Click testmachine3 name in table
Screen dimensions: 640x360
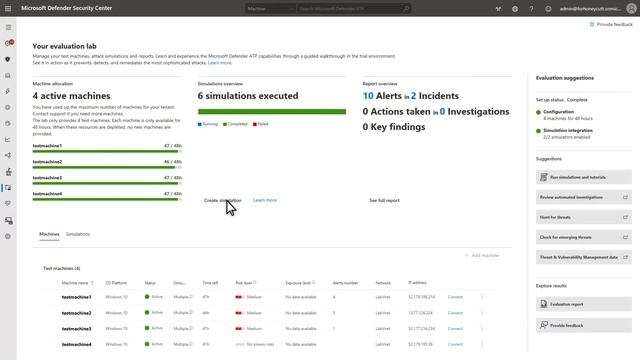[76, 329]
